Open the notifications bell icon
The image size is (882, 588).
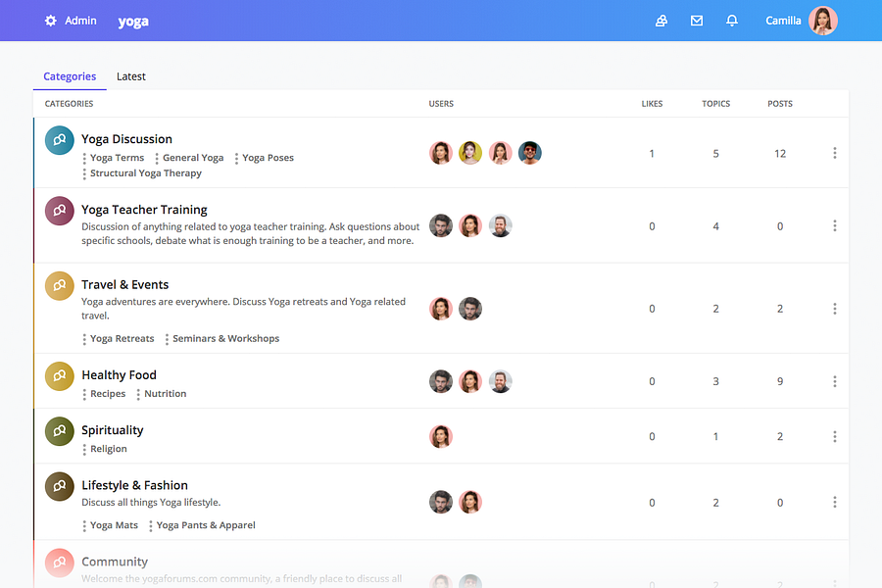tap(732, 21)
